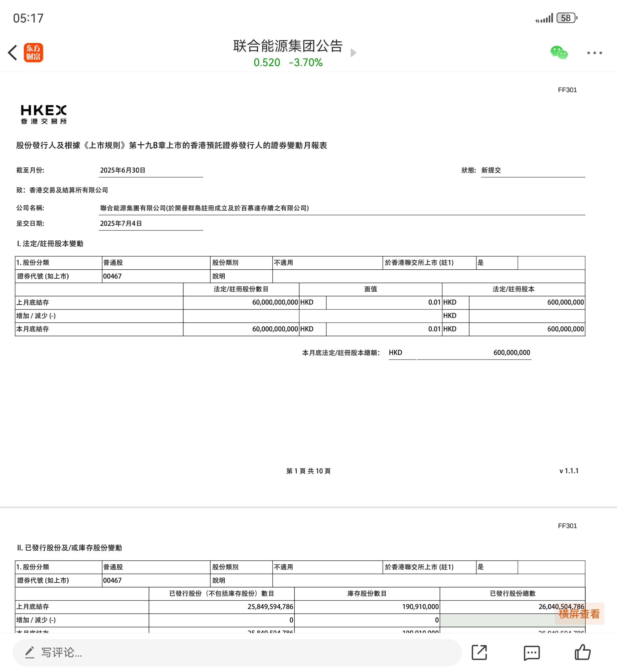Expand stock details with the gray triangle
The height and width of the screenshot is (672, 617).
pyautogui.click(x=354, y=53)
